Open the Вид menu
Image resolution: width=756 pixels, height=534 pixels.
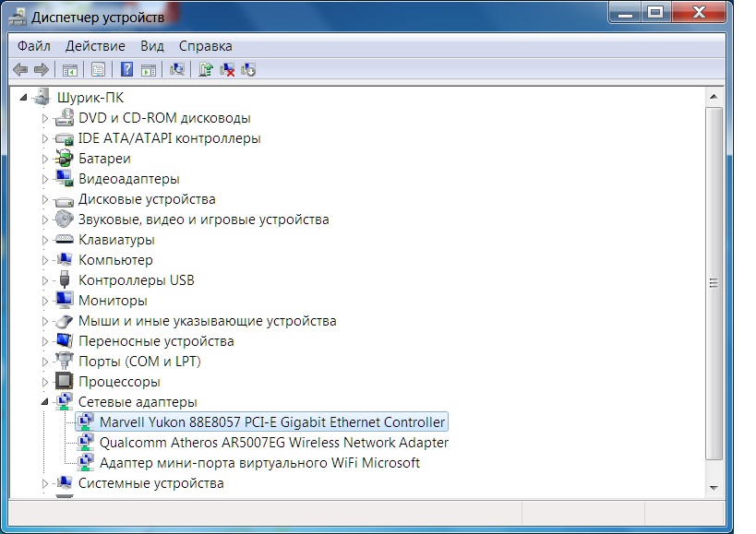coord(152,46)
